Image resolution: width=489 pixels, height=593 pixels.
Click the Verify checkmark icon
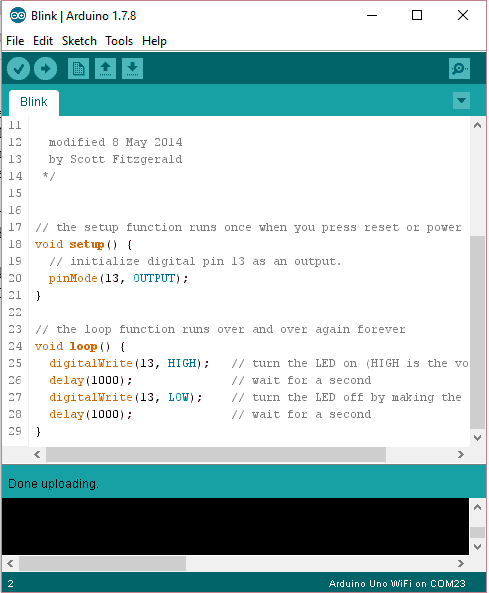[18, 69]
